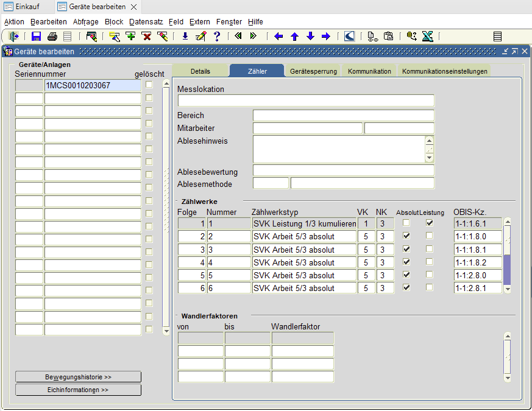This screenshot has height=411, width=532.
Task: Click the question mark help icon
Action: pos(216,37)
